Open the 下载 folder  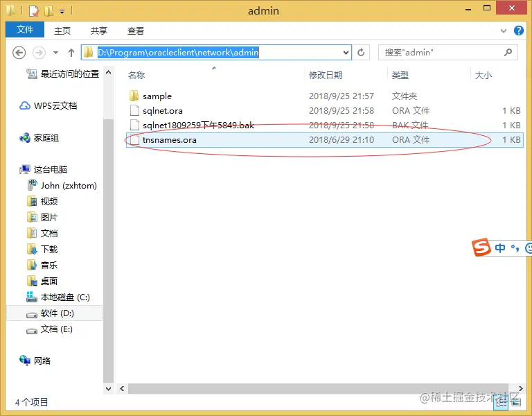[49, 250]
